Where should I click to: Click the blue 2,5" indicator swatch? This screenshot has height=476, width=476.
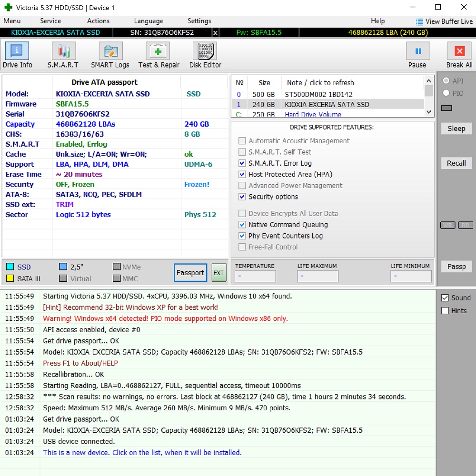tap(63, 267)
